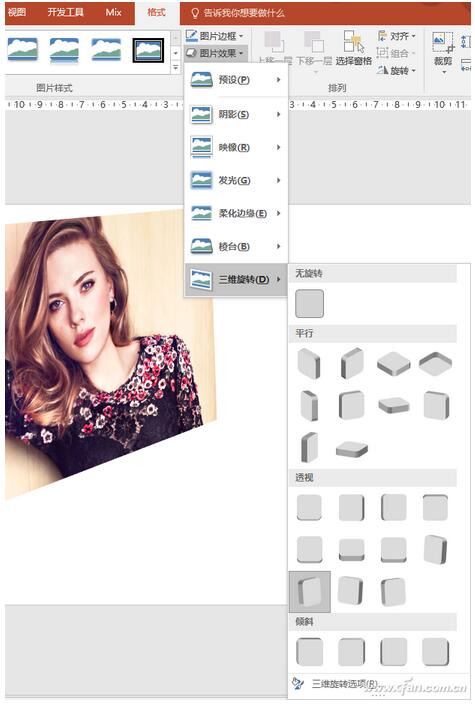Image resolution: width=475 pixels, height=705 pixels.
Task: Select the 三维旋转 menu item
Action: tap(236, 279)
